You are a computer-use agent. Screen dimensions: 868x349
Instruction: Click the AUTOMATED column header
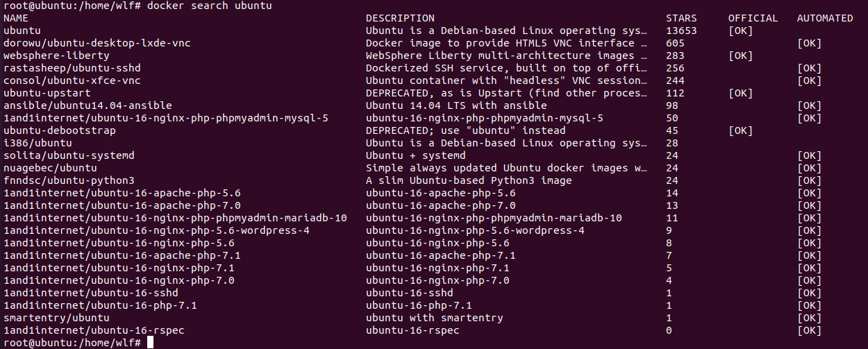tap(825, 19)
